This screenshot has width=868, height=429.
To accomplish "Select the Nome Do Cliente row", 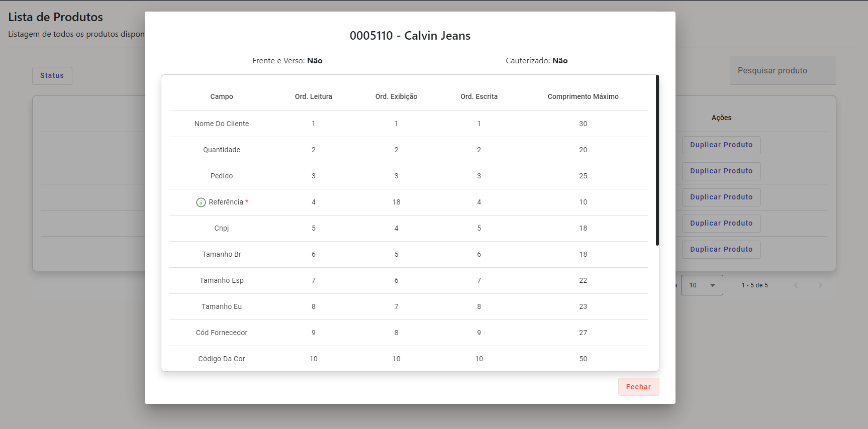I will click(222, 124).
